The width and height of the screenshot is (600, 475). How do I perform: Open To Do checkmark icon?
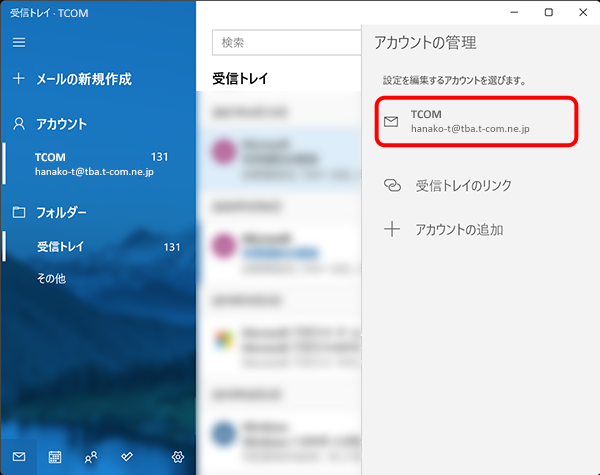point(127,456)
